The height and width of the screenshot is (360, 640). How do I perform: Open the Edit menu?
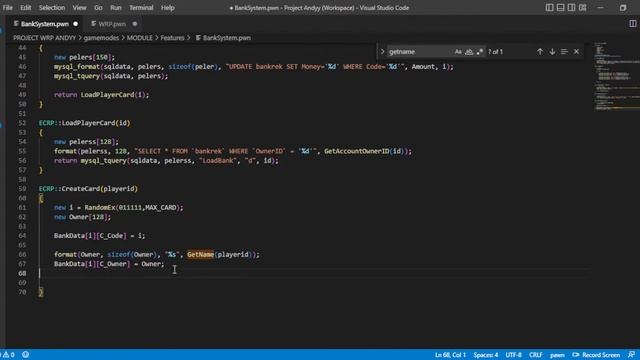pyautogui.click(x=25, y=8)
